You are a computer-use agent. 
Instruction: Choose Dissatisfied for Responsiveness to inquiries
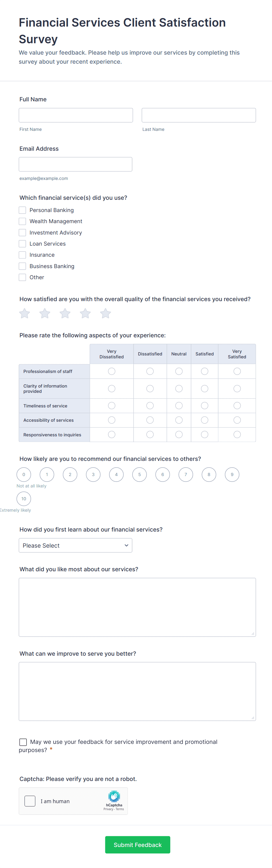coord(150,434)
